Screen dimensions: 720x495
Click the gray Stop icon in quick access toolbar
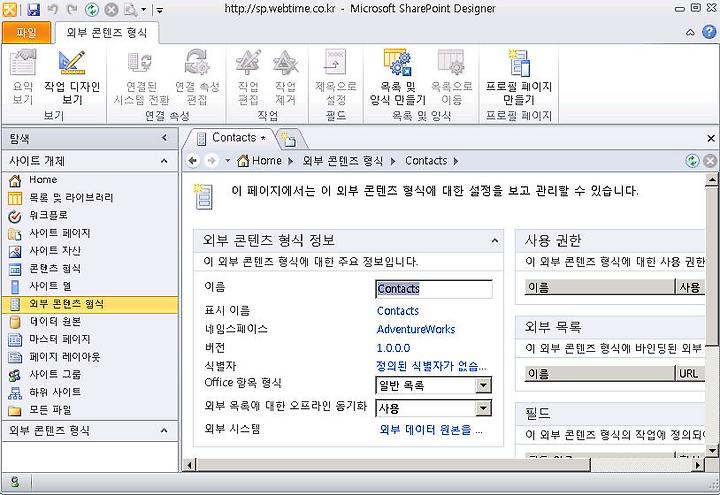pos(111,9)
